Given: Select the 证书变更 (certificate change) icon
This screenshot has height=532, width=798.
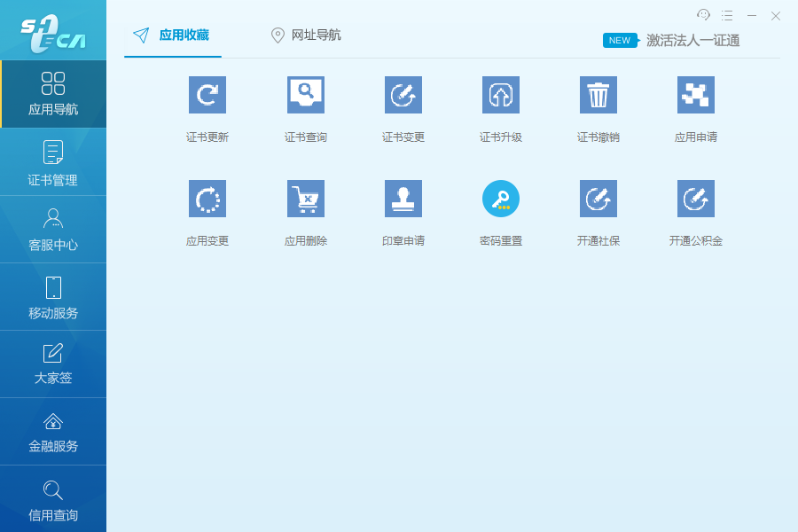Looking at the screenshot, I should tap(403, 94).
